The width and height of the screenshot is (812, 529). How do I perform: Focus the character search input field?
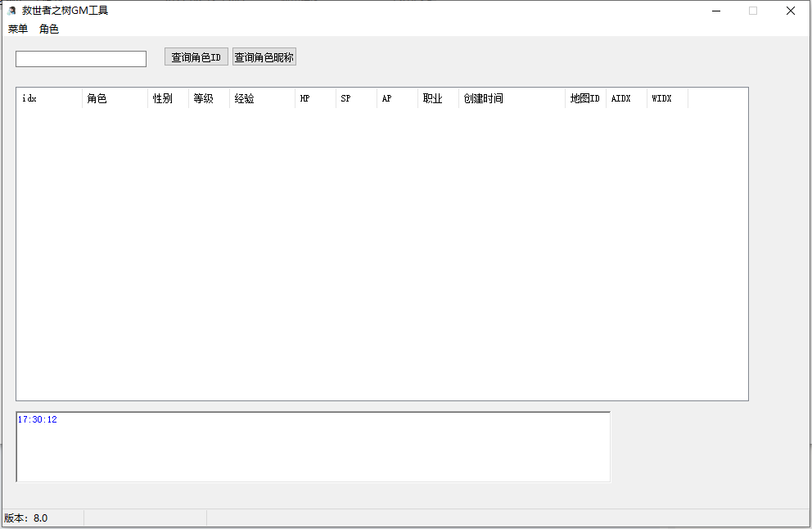[x=81, y=59]
